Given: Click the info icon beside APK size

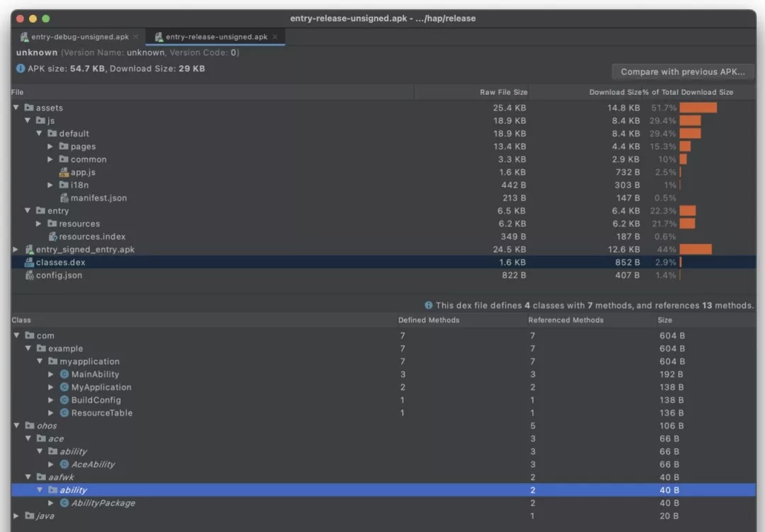Looking at the screenshot, I should tap(21, 69).
